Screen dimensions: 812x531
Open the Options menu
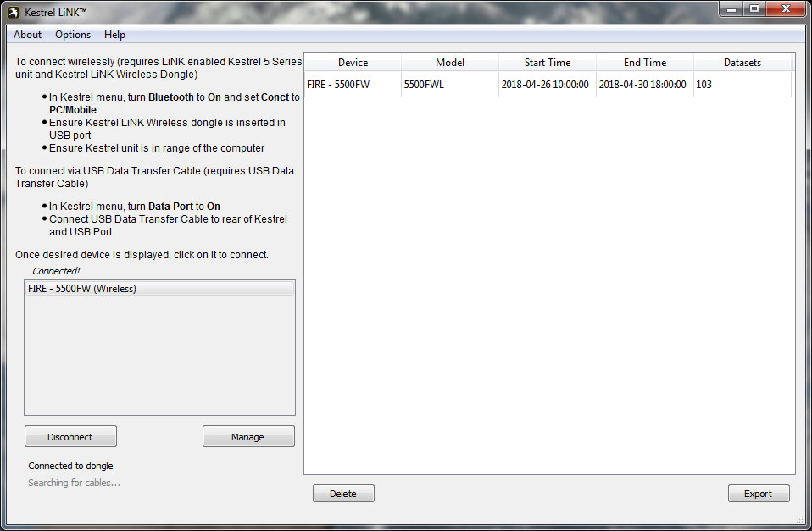pyautogui.click(x=73, y=35)
